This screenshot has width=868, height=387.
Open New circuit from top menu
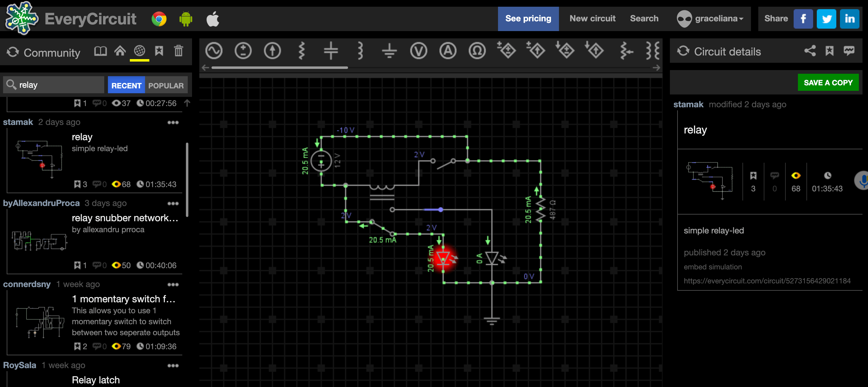click(592, 19)
